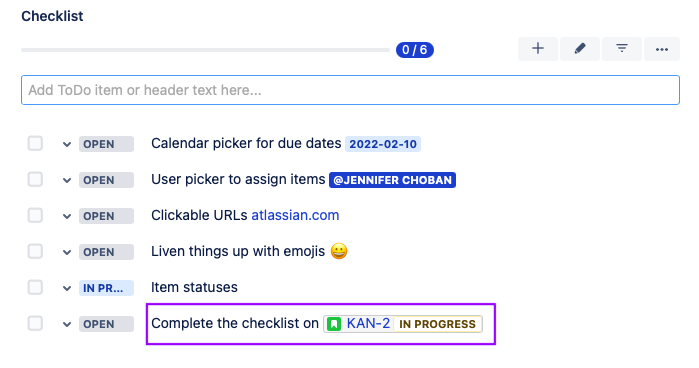Viewport: 699px width, 368px height.
Task: Click the smiley emoji in checklist item
Action: [339, 252]
